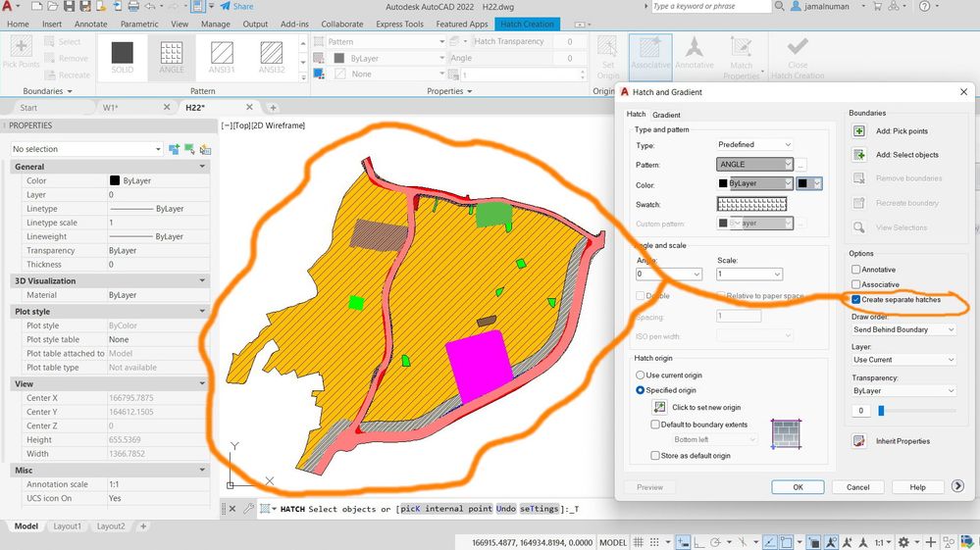Image resolution: width=980 pixels, height=550 pixels.
Task: Open the Transparency ByLayer dropdown
Action: click(903, 391)
